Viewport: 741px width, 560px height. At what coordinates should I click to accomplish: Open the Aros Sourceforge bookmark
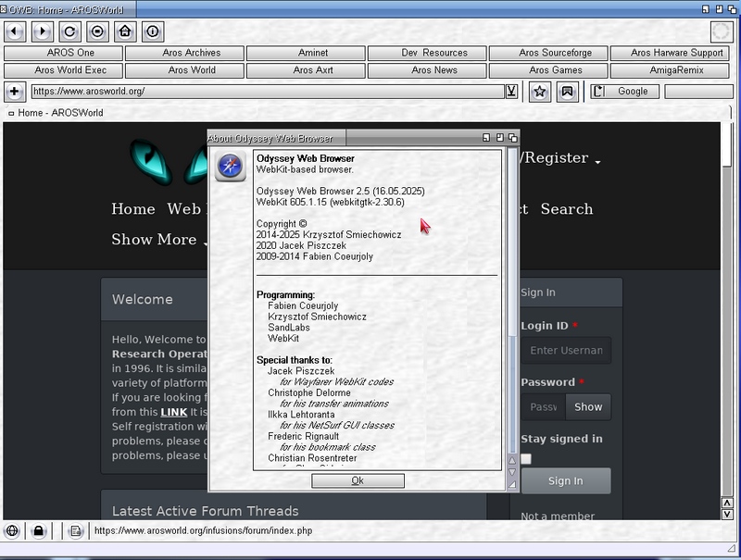pyautogui.click(x=548, y=53)
